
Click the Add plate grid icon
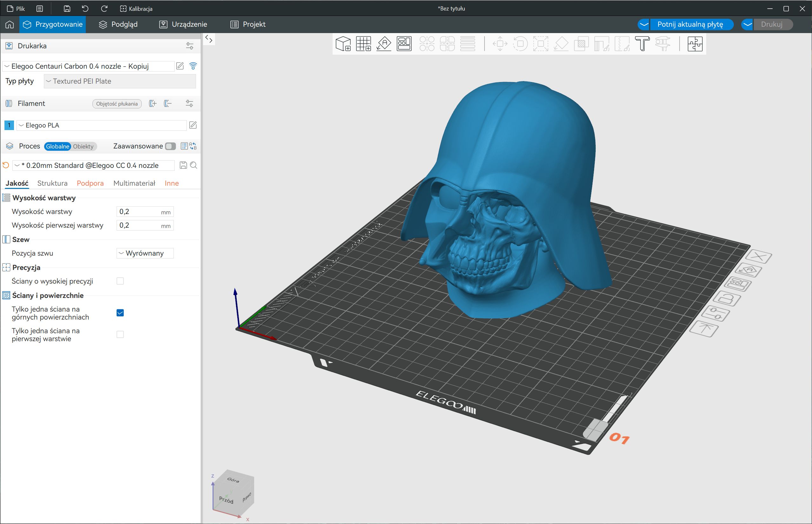(x=363, y=44)
